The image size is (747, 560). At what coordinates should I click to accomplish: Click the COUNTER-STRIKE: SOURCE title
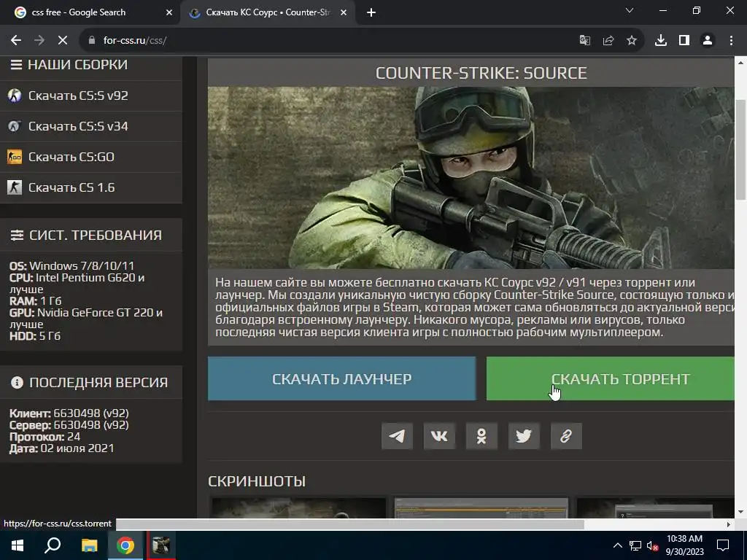[x=481, y=73]
